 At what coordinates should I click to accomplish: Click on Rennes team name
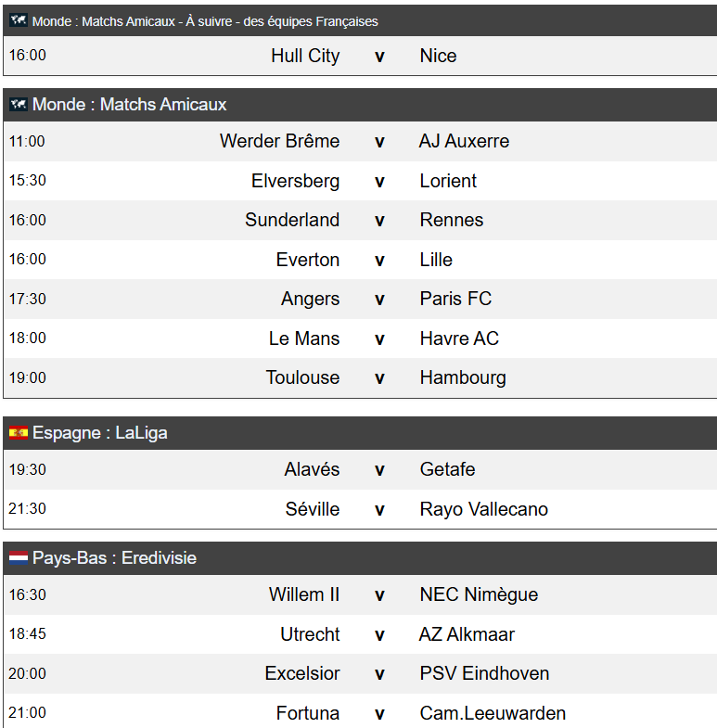click(x=452, y=220)
